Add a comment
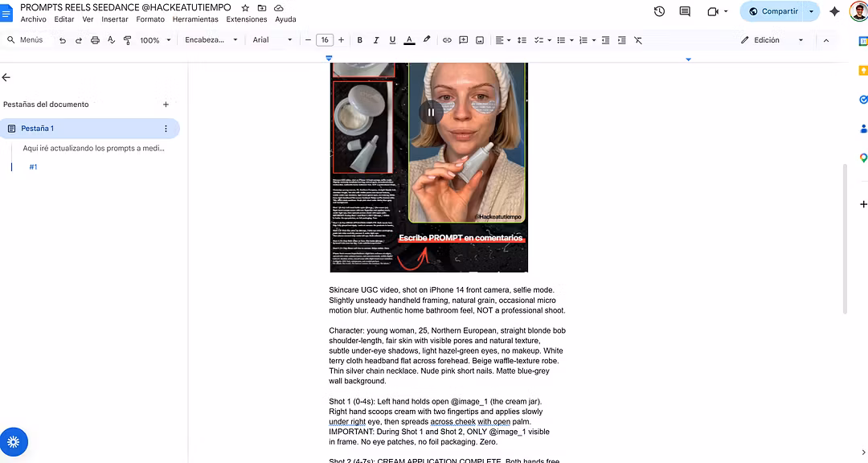 [463, 39]
